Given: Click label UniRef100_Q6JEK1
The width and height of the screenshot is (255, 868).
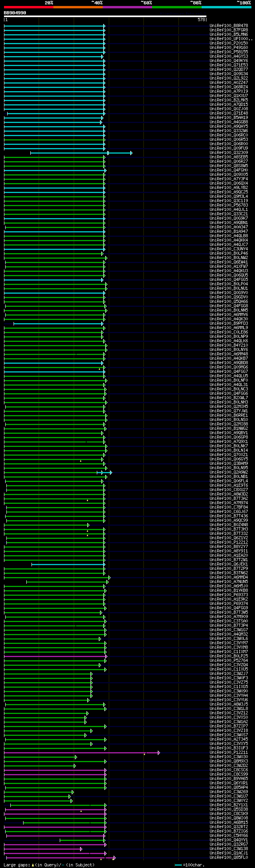Looking at the screenshot, I should [x=229, y=564].
